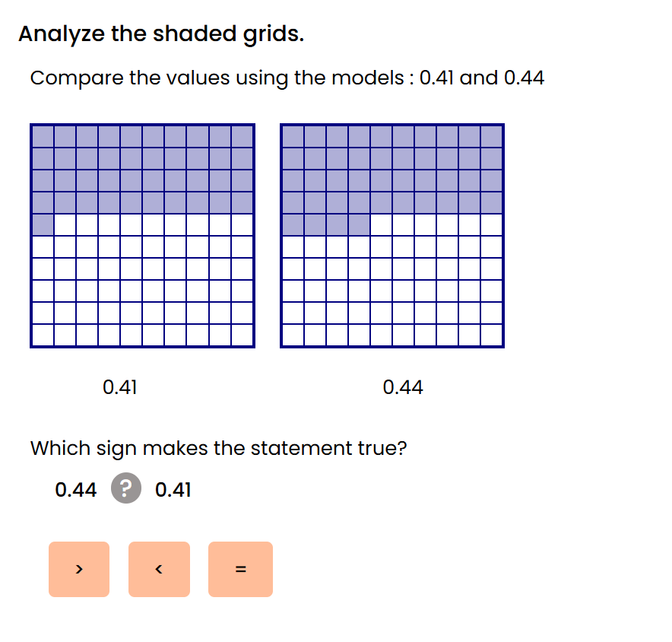Choose the equals sign answer button
This screenshot has height=642, width=672.
240,569
